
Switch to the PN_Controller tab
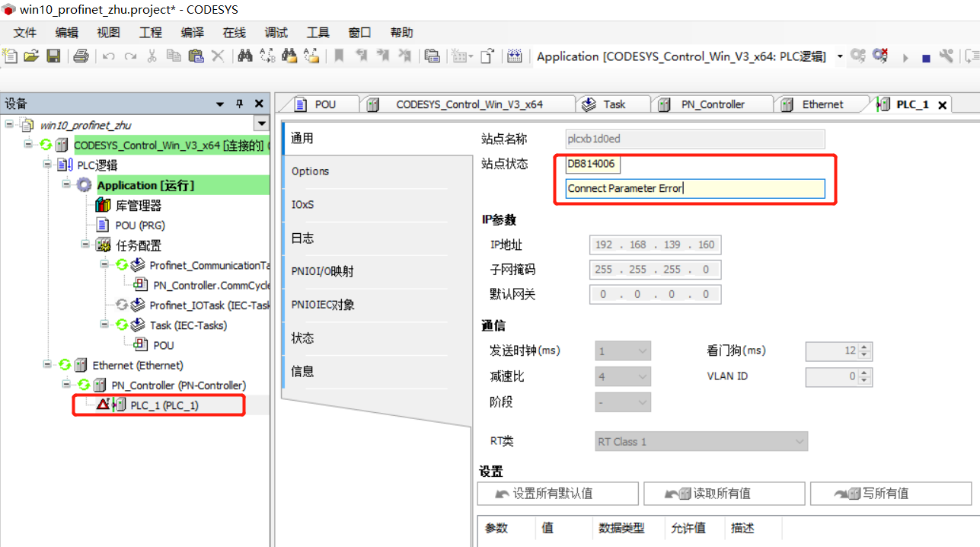(712, 104)
